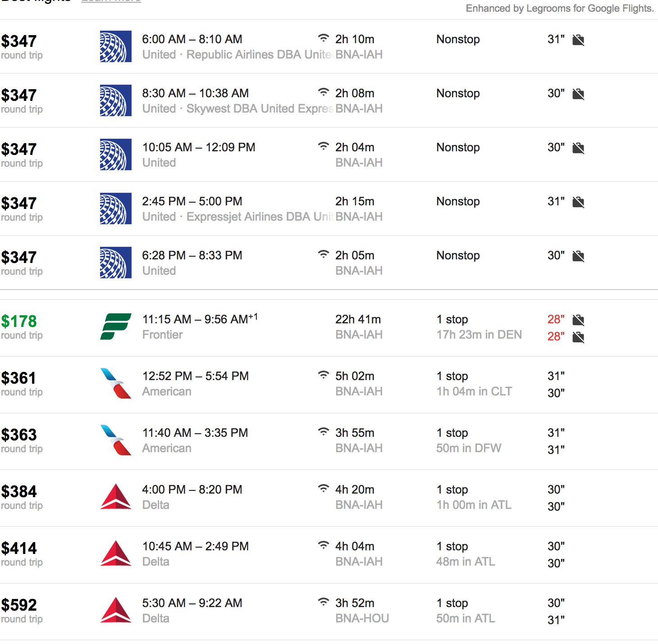Click no-baggage icon on 8:30 AM flight
This screenshot has height=644, width=658.
(x=578, y=94)
